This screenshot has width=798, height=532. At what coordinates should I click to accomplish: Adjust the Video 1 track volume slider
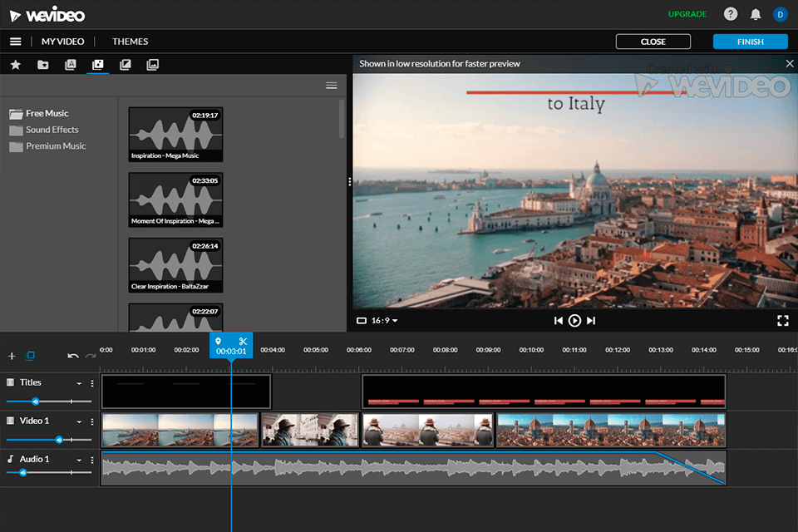pos(59,440)
